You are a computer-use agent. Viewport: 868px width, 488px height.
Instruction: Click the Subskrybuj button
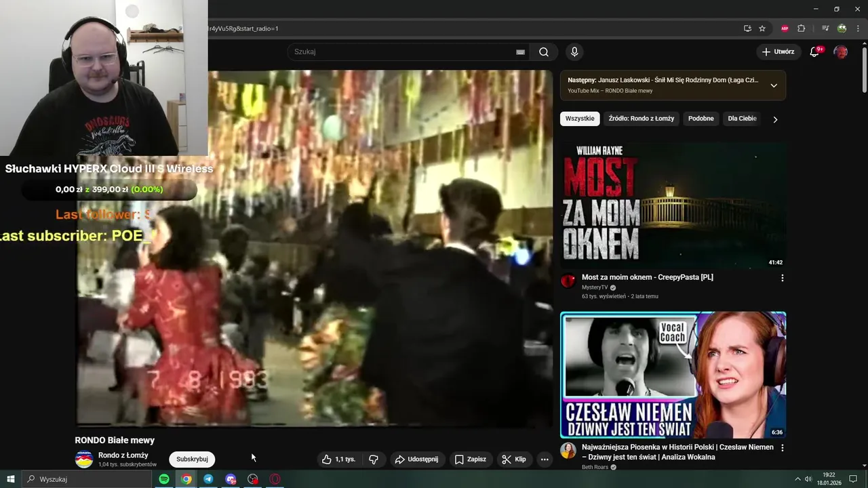[192, 460]
